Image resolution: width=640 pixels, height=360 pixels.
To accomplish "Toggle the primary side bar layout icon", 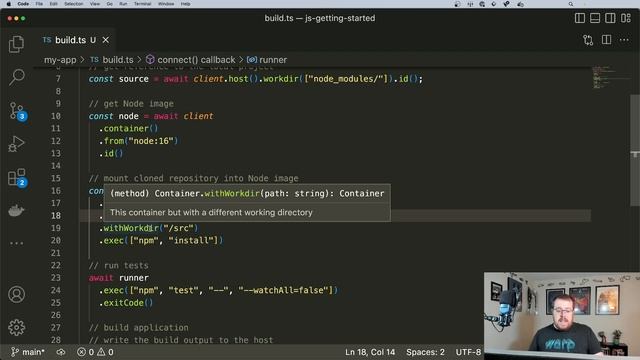I will [x=580, y=18].
